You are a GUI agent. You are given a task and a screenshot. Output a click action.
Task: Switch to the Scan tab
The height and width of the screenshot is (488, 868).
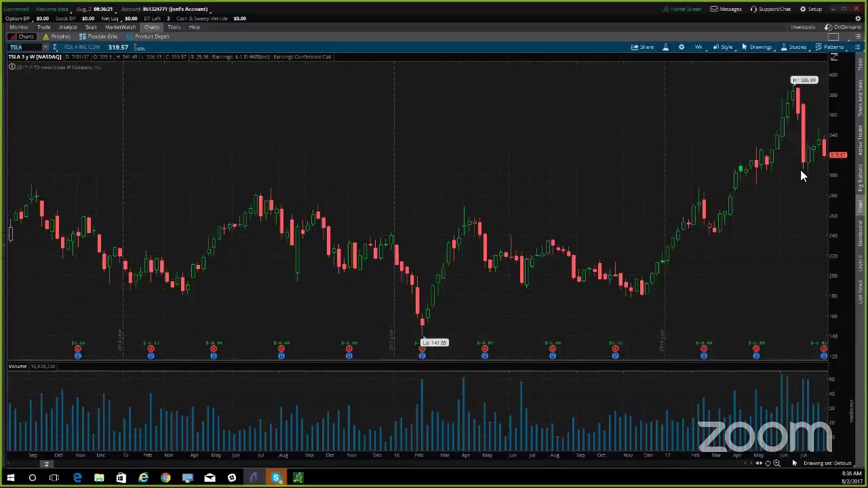point(91,27)
